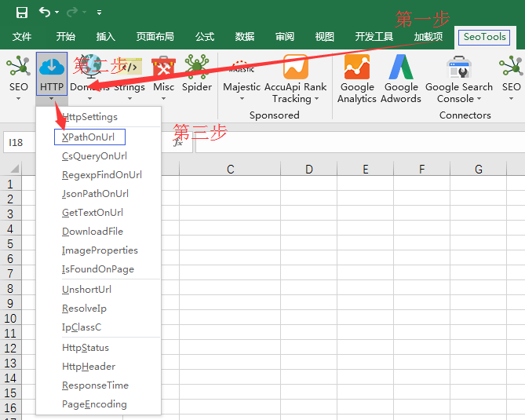Expand the leftmost SEO dropdown arrow
The image size is (525, 420).
click(x=18, y=98)
